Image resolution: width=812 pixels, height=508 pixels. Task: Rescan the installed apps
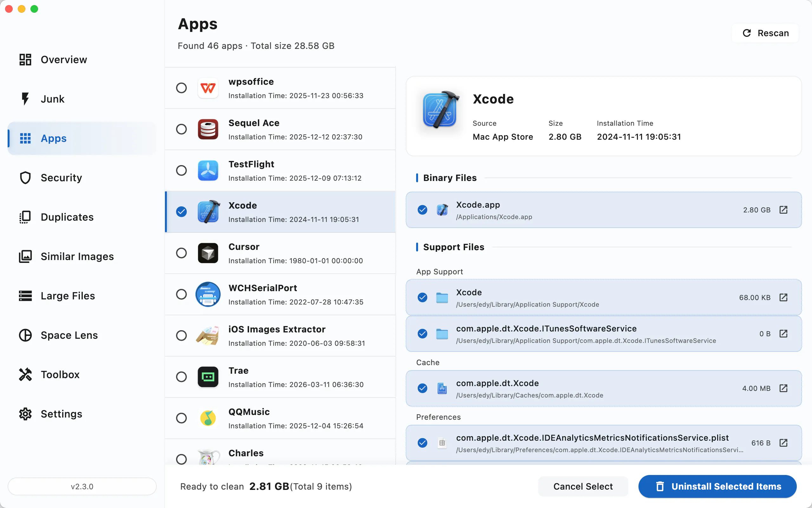pyautogui.click(x=765, y=33)
